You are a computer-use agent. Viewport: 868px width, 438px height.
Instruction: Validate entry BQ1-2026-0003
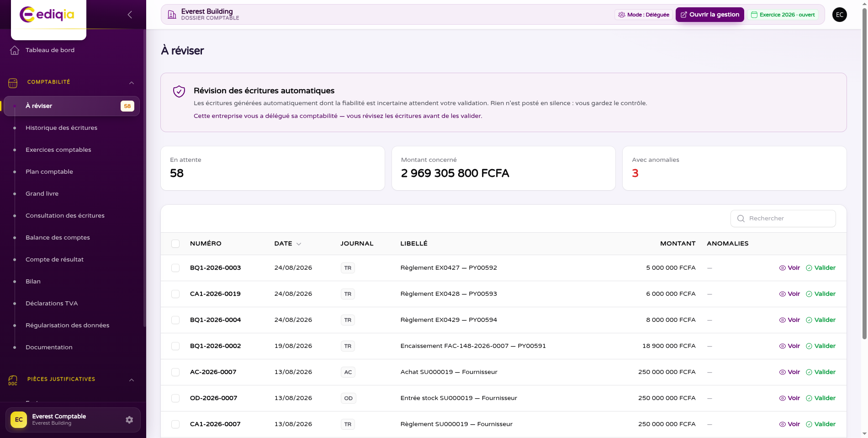[x=821, y=268]
